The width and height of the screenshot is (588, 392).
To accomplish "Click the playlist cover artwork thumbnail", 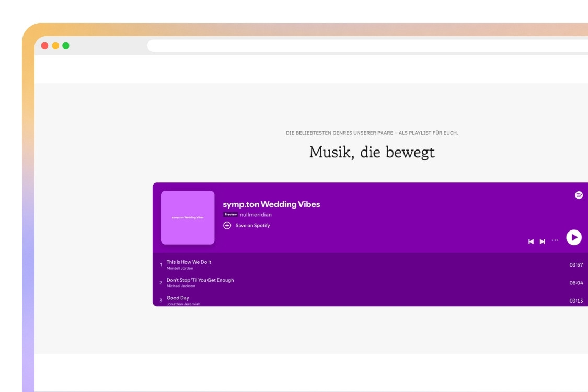I will tap(188, 217).
